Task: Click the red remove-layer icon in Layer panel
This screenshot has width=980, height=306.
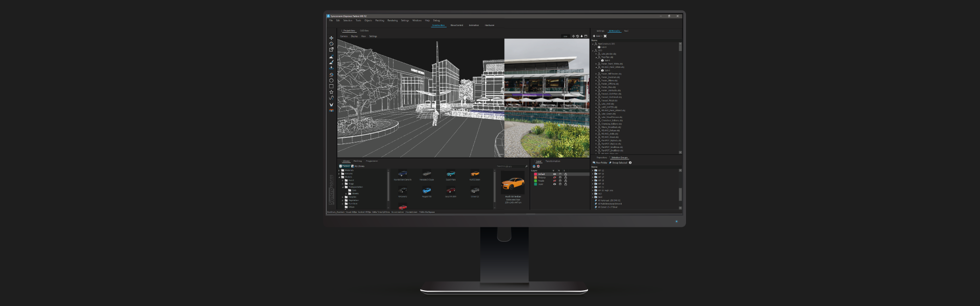Action: (x=538, y=166)
